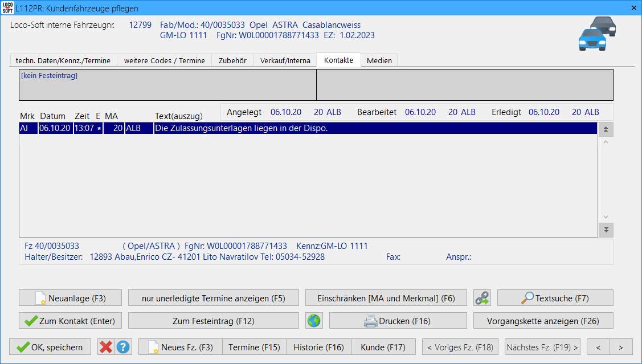Click the red X cancel icon

pos(105,347)
